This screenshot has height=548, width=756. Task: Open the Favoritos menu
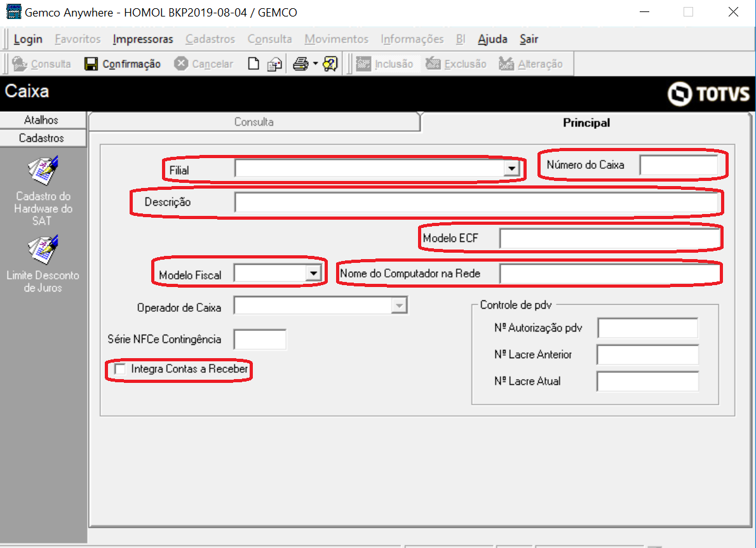pos(78,39)
